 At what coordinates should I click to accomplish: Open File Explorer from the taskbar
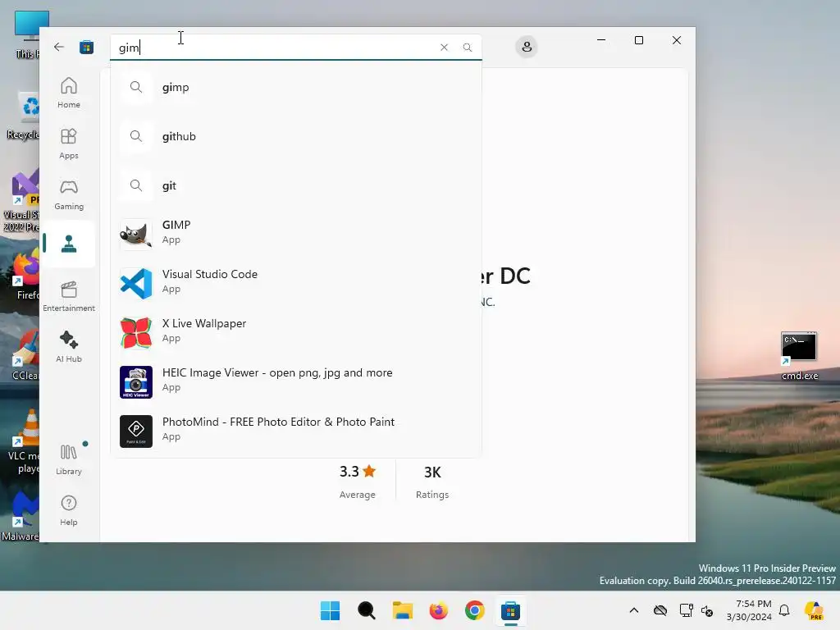coord(402,610)
